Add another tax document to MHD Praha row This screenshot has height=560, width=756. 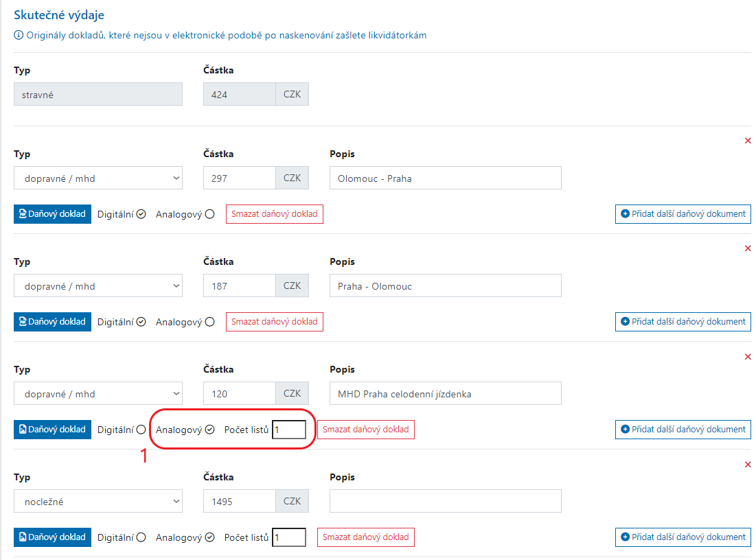pos(683,430)
